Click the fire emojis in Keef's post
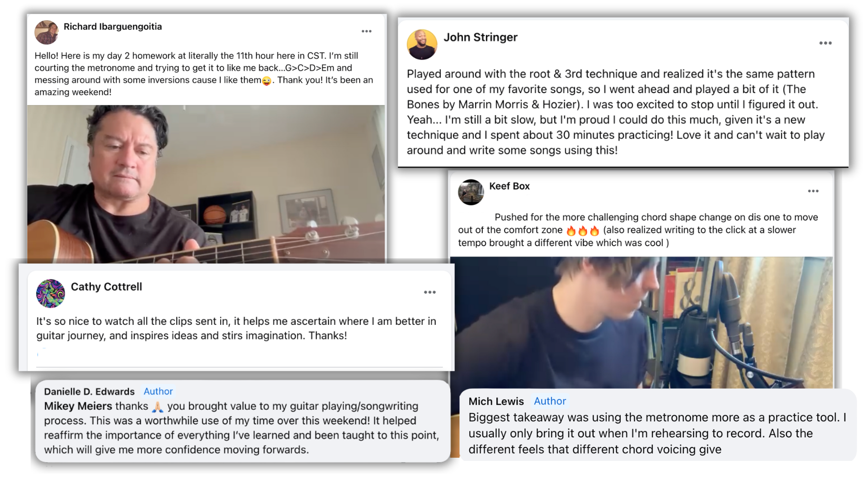This screenshot has height=488, width=868. 583,230
